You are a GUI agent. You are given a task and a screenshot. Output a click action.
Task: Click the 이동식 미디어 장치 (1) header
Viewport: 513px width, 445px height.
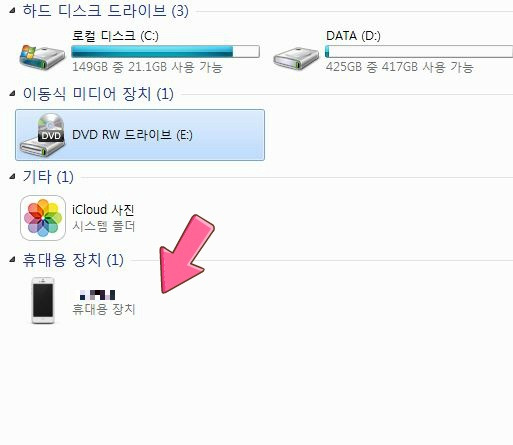tap(98, 94)
